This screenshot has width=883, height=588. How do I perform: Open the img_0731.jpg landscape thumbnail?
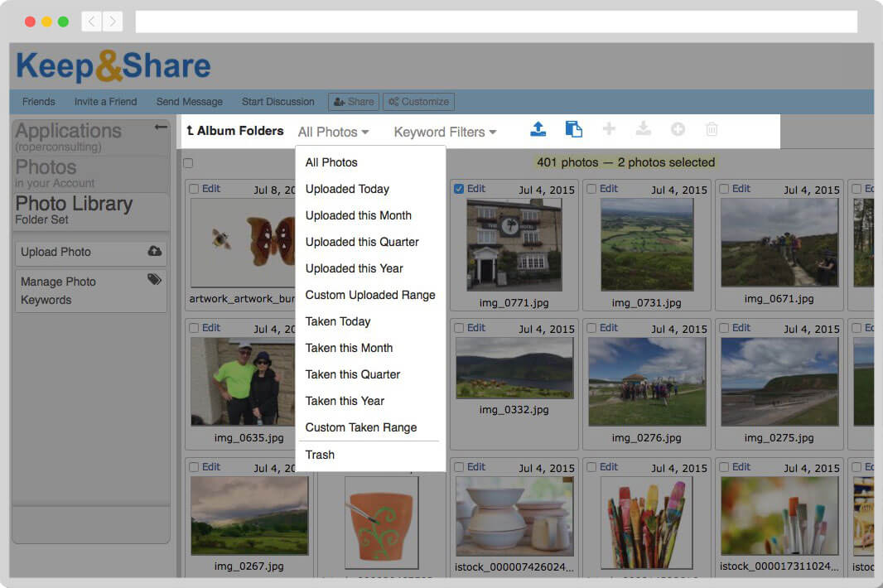[647, 244]
